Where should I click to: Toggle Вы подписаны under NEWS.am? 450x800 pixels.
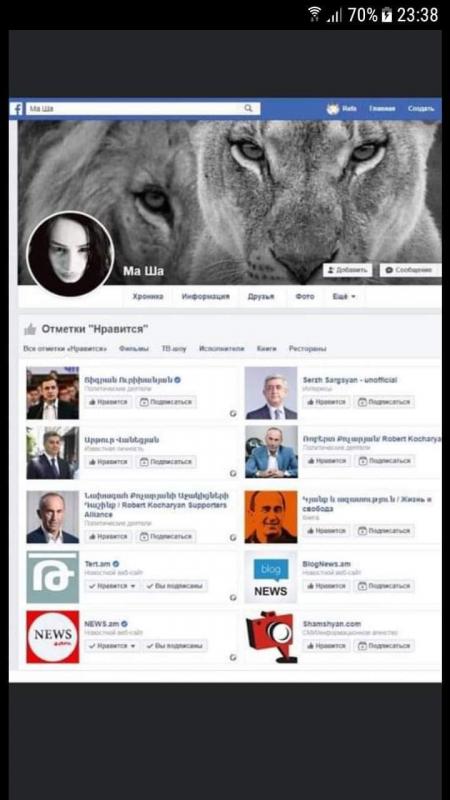(x=175, y=646)
